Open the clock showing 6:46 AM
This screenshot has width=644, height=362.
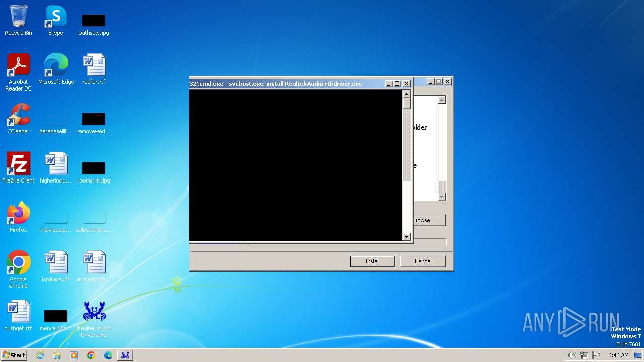click(x=618, y=355)
